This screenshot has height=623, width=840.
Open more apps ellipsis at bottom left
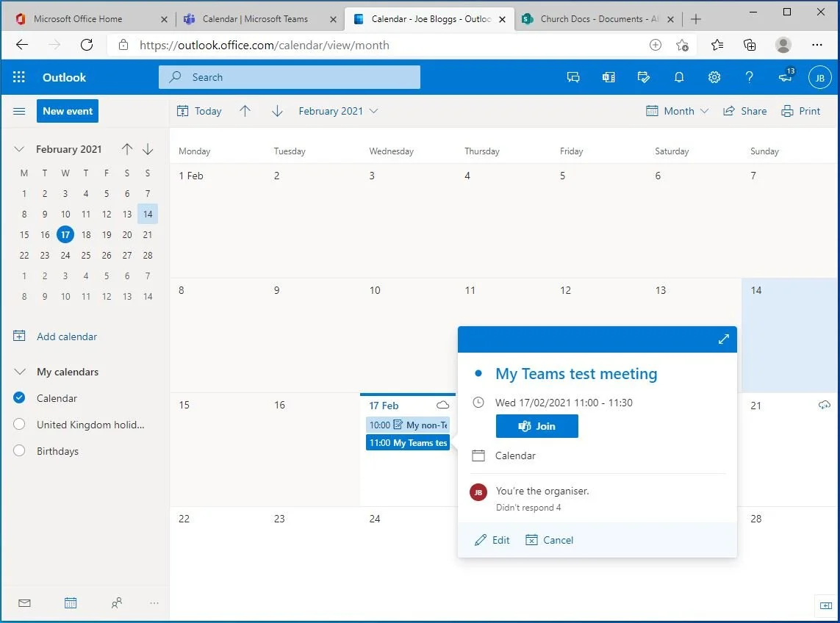click(x=154, y=603)
